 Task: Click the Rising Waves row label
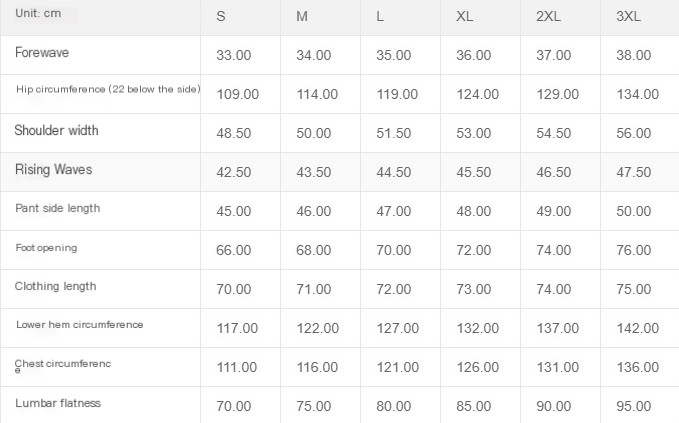pos(53,170)
